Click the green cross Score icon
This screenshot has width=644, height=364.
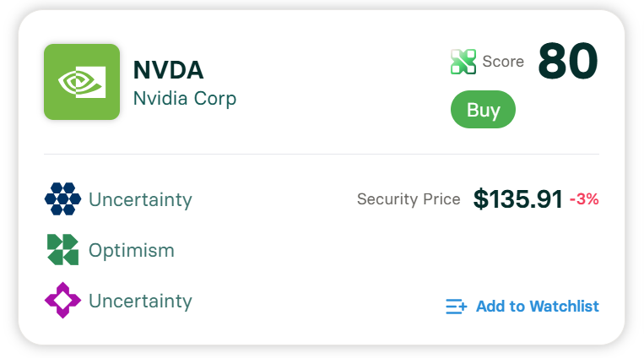[x=463, y=62]
